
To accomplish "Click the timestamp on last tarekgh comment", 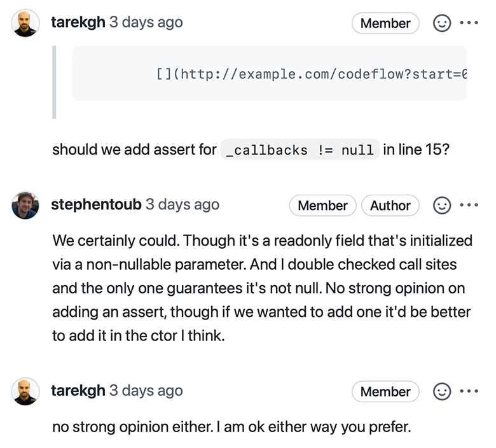I will (146, 390).
